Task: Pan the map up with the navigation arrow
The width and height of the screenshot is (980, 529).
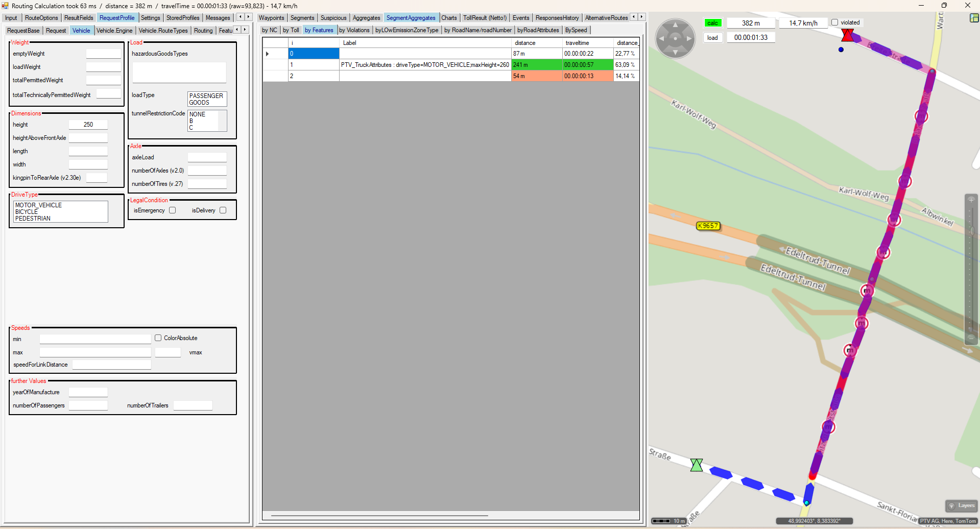Action: point(675,25)
